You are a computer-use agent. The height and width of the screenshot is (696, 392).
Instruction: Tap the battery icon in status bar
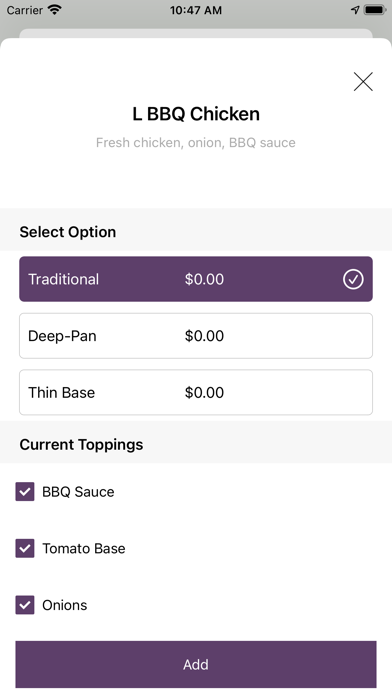click(x=376, y=10)
